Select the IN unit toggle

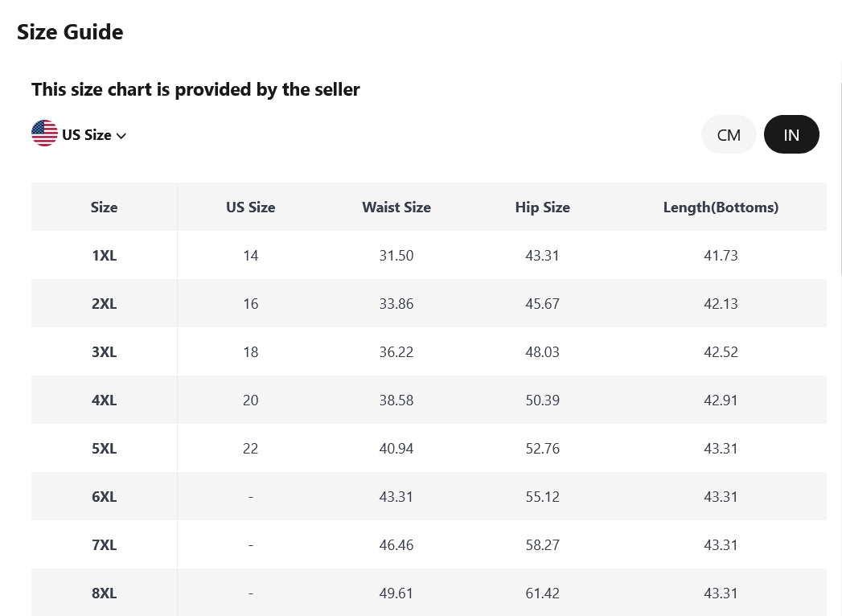tap(791, 134)
